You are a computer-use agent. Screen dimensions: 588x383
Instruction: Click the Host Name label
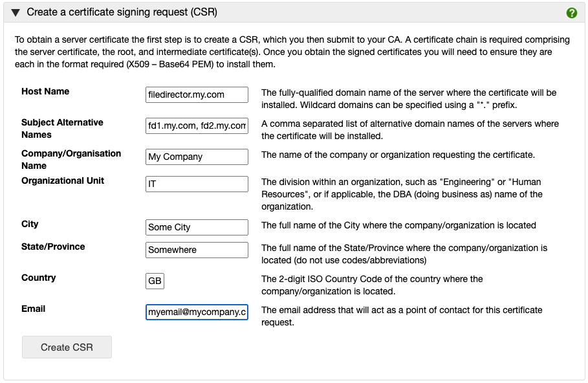pos(45,91)
